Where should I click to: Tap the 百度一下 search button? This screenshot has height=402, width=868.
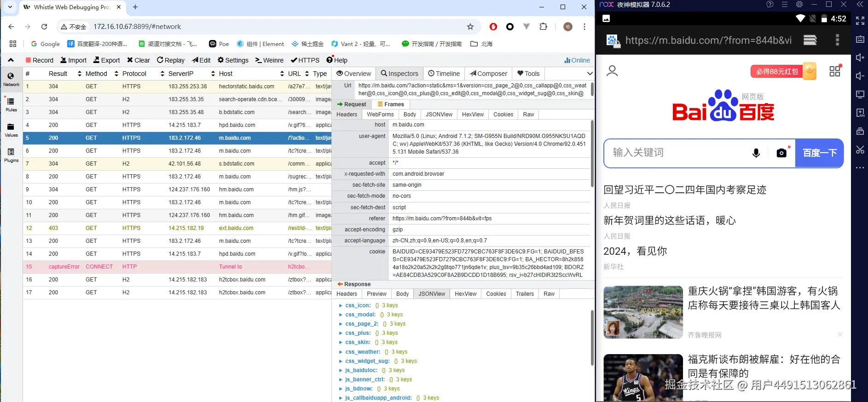point(820,153)
